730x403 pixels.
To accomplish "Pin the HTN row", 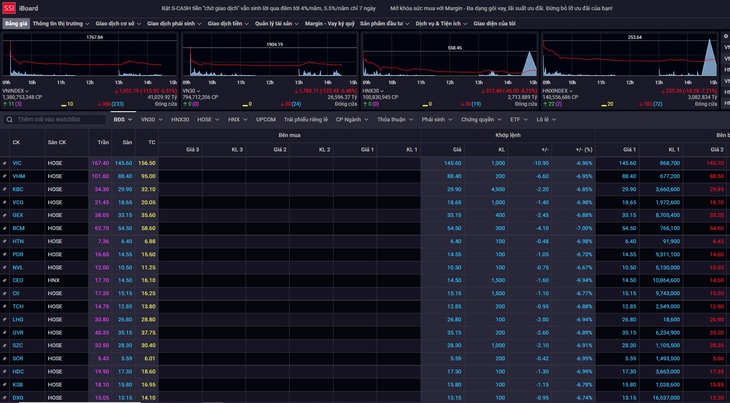I will click(x=5, y=242).
